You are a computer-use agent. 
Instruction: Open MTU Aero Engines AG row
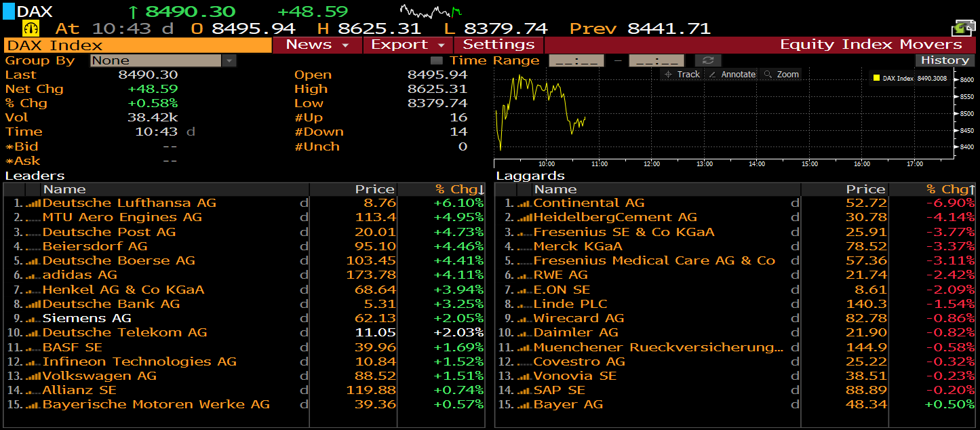[122, 218]
